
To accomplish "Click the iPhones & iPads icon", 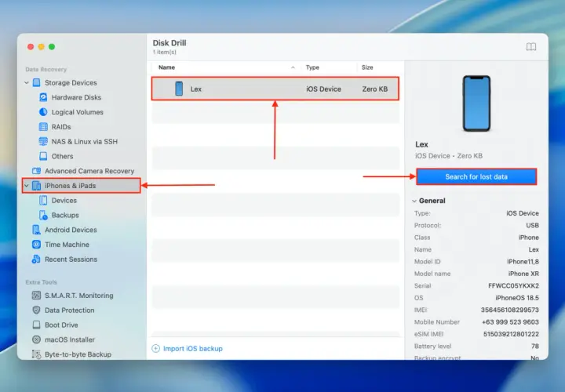I will coord(36,185).
